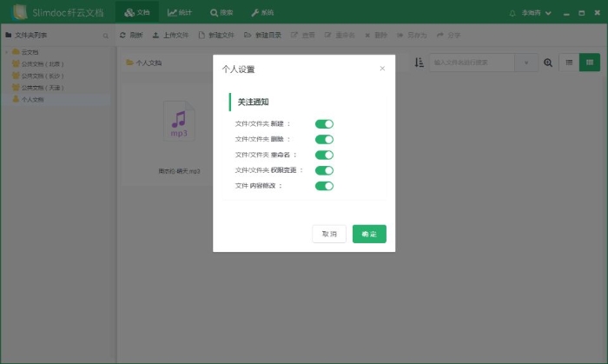Toggle the 权限变更 notification switch
This screenshot has width=608, height=364.
click(x=324, y=170)
